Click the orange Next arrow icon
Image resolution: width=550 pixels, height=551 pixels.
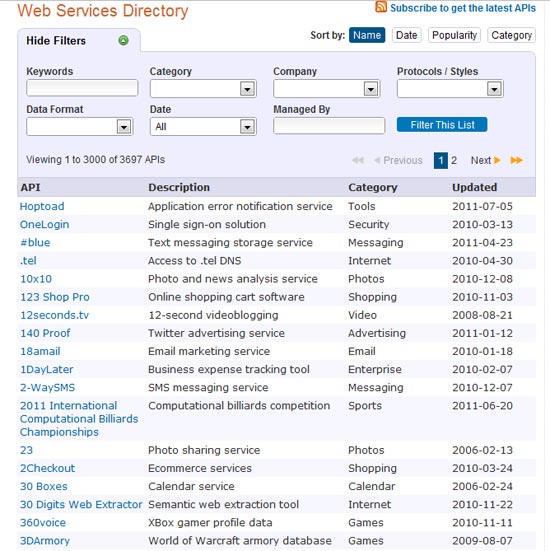point(497,160)
